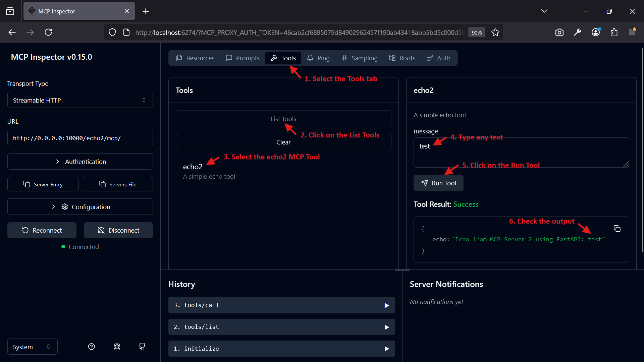The width and height of the screenshot is (644, 362).
Task: Click the Connected status label
Action: [84, 247]
